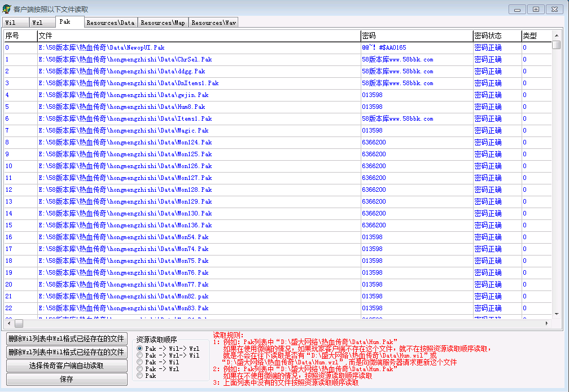Maximize the window

tap(536, 9)
